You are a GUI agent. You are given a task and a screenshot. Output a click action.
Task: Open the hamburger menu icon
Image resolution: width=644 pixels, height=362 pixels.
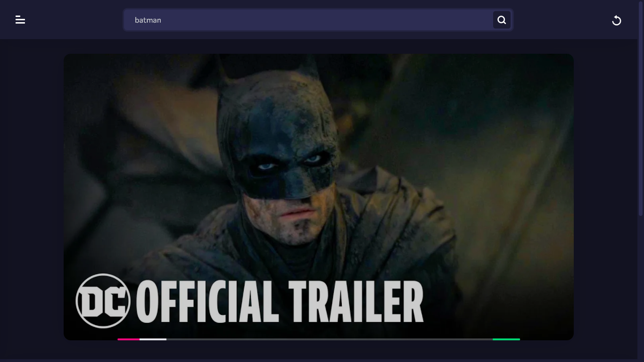(20, 20)
